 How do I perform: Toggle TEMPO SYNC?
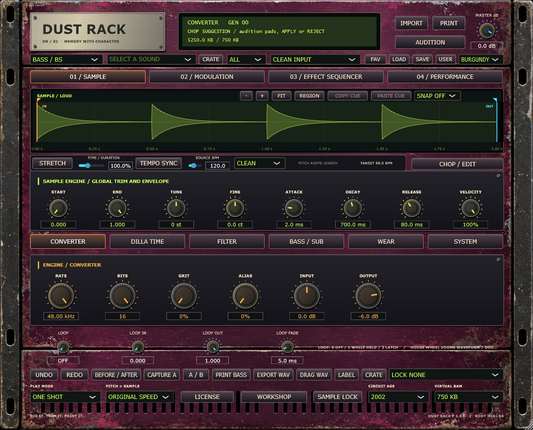[158, 164]
